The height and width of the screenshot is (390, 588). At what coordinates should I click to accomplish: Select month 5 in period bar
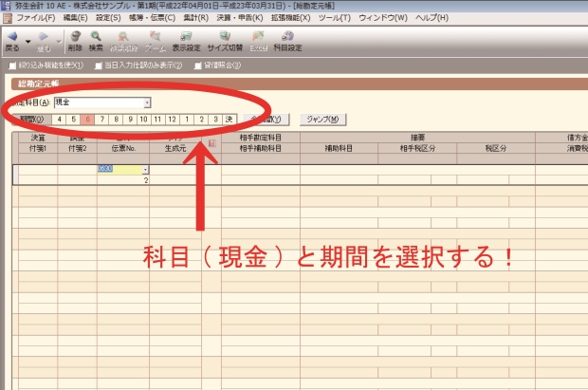(x=74, y=120)
